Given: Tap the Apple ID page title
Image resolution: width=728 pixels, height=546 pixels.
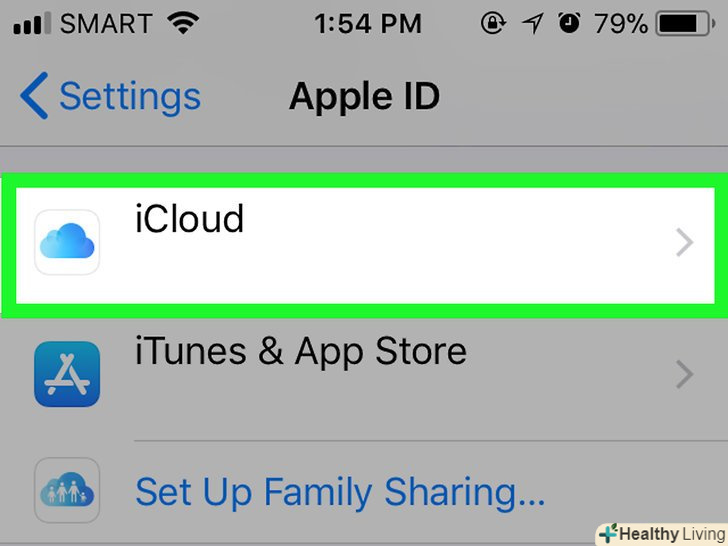Looking at the screenshot, I should (364, 96).
